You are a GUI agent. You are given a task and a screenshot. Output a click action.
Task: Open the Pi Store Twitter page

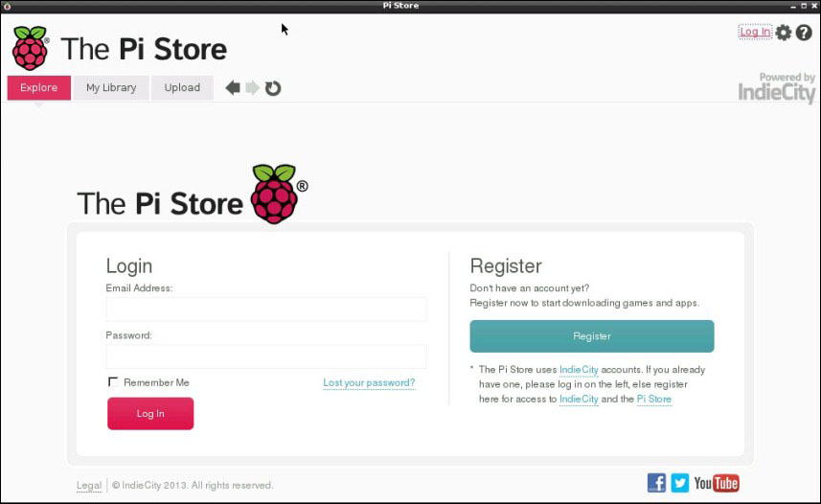679,483
